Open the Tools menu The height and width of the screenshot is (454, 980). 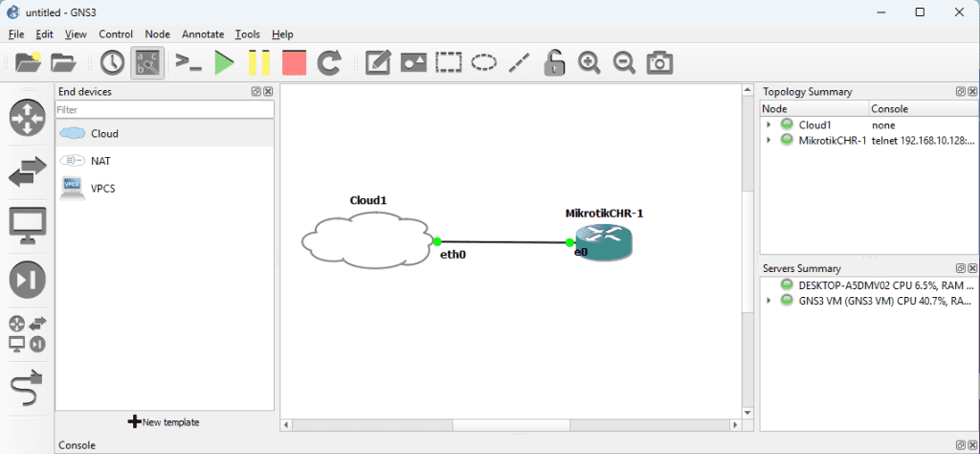click(247, 34)
